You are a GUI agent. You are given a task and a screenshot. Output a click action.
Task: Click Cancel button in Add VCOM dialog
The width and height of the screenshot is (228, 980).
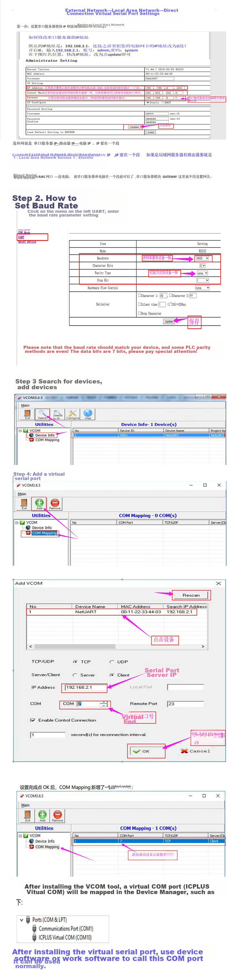click(x=195, y=751)
